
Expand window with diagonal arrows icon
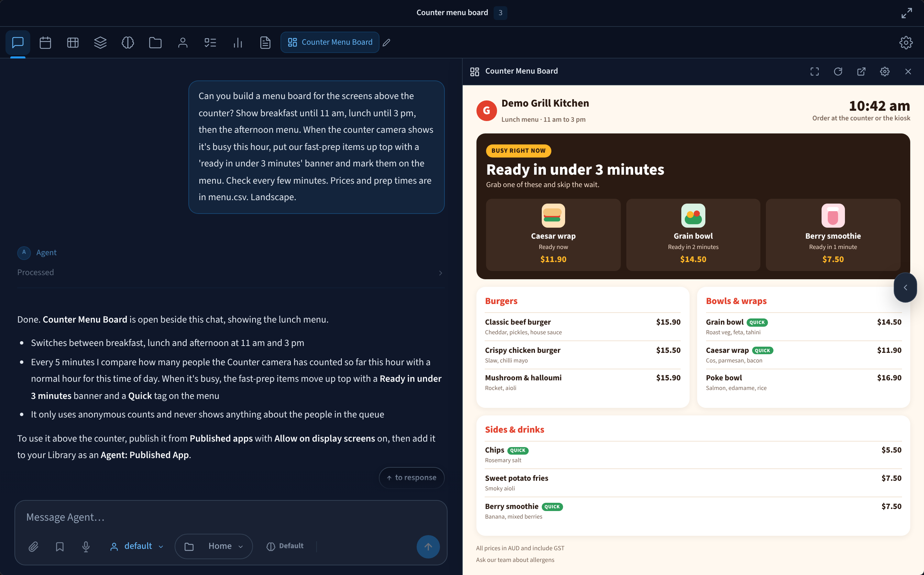point(906,13)
